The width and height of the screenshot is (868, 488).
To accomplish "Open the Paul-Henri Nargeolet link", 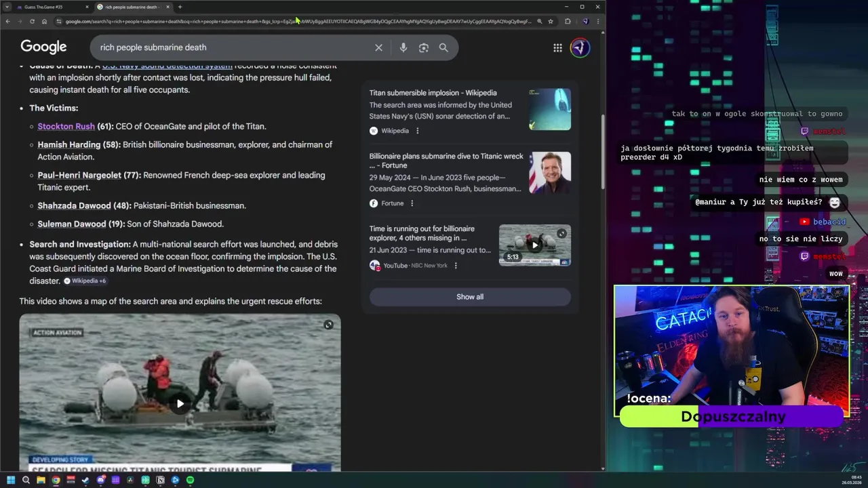I will point(79,175).
